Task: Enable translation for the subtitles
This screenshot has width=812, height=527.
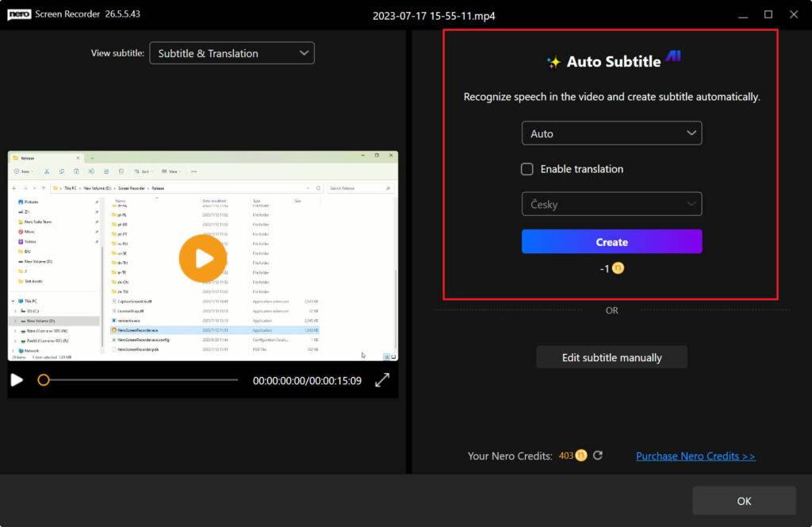Action: click(x=527, y=169)
